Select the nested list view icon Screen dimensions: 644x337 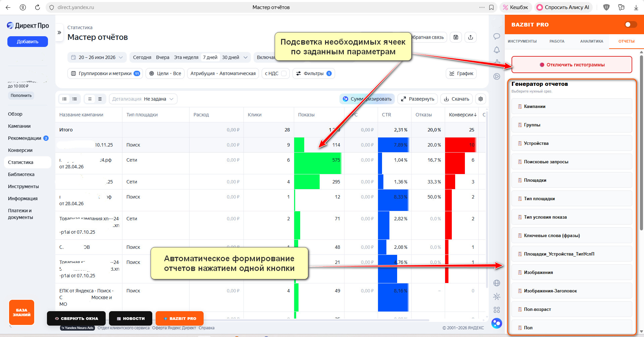[74, 99]
